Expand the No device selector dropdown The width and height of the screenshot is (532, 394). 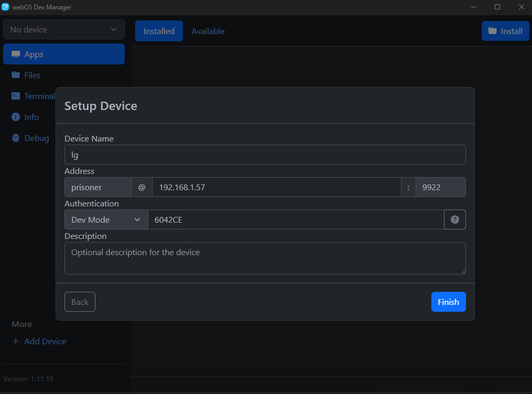pos(64,29)
